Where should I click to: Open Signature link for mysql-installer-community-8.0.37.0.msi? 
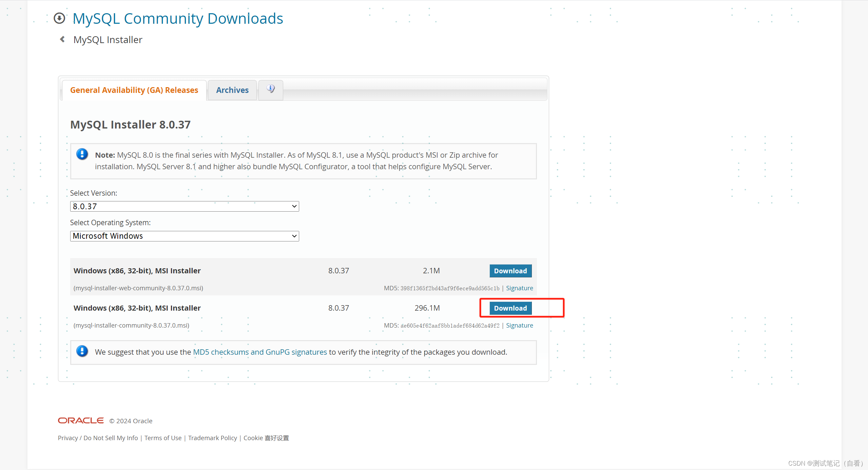coord(519,326)
